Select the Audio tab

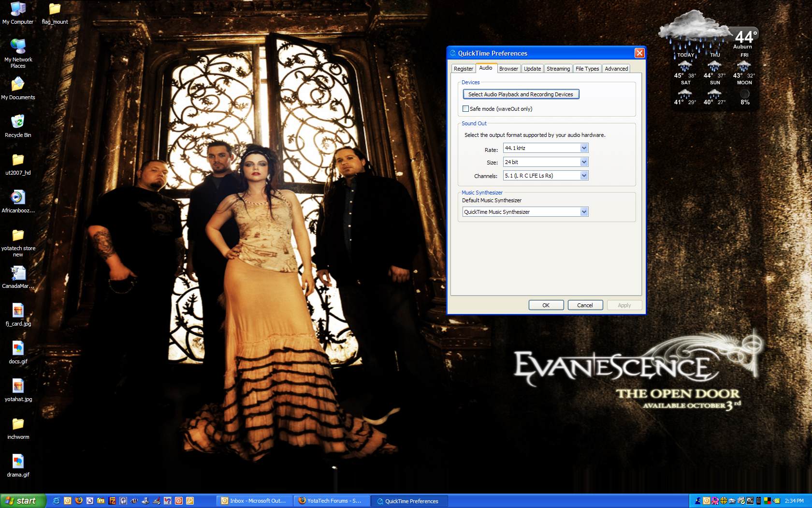pyautogui.click(x=486, y=68)
